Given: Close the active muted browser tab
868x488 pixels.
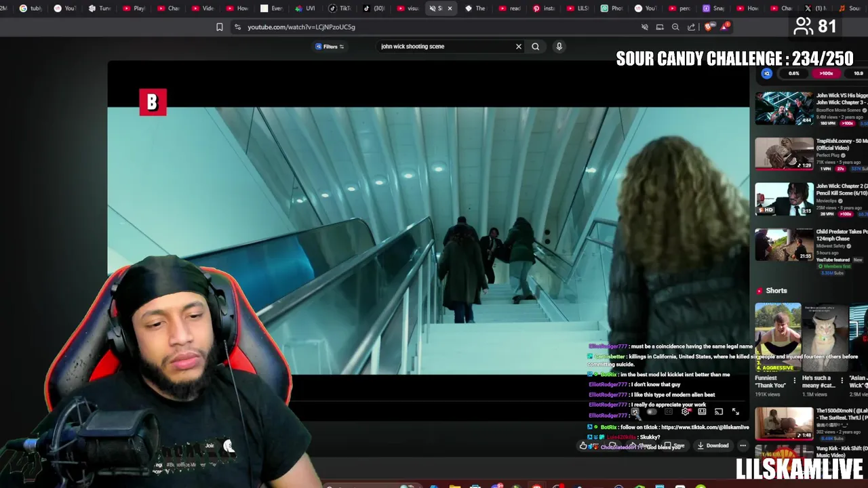Looking at the screenshot, I should pyautogui.click(x=449, y=8).
